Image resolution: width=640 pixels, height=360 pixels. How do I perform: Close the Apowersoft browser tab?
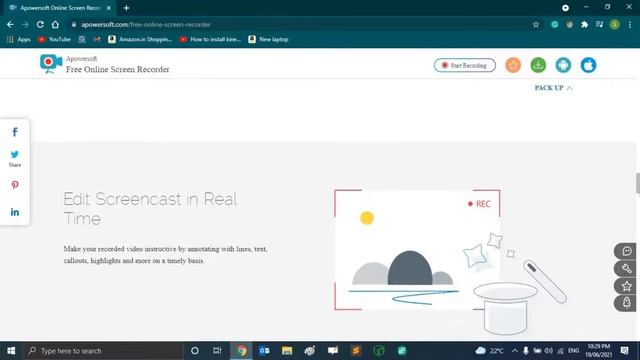click(x=109, y=8)
